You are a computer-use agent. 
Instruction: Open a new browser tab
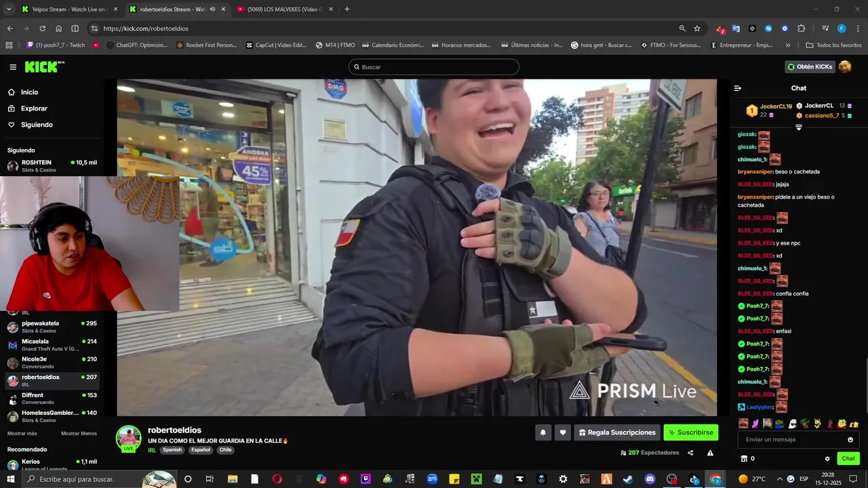[347, 9]
